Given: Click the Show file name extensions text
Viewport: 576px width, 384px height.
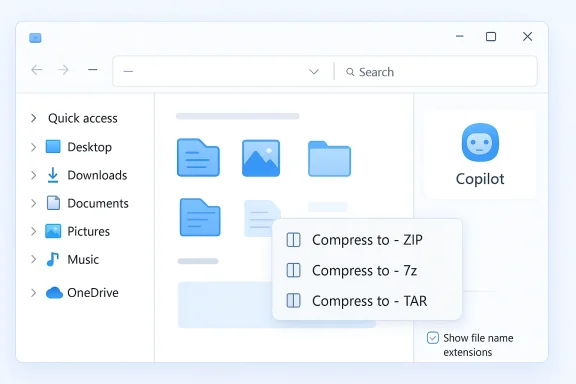Looking at the screenshot, I should pyautogui.click(x=478, y=345).
